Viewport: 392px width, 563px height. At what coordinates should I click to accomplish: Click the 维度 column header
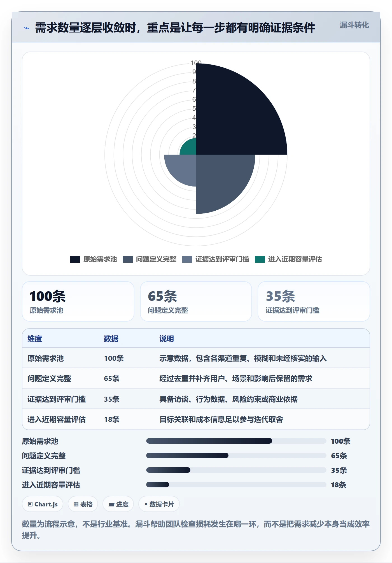(35, 339)
